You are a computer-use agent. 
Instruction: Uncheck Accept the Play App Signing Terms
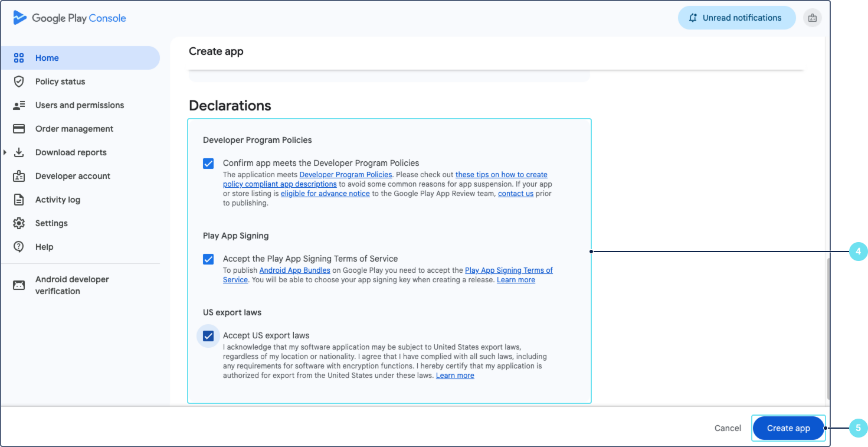pyautogui.click(x=208, y=259)
